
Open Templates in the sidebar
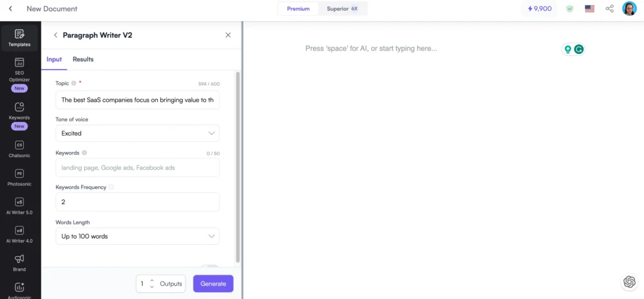19,38
